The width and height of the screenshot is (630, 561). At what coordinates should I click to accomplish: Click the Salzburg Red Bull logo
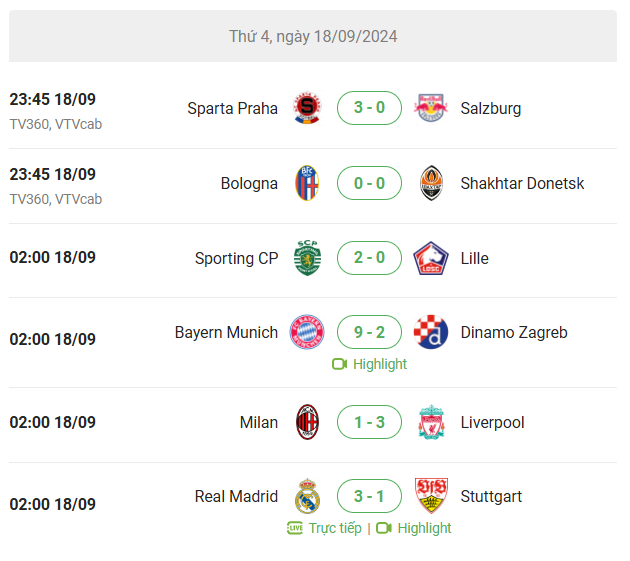pyautogui.click(x=431, y=108)
